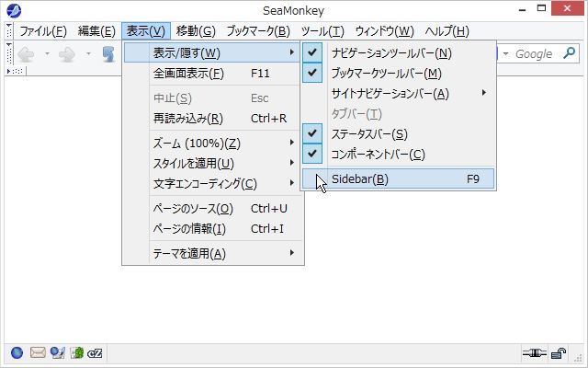Expand 文字エンコーディング(C) submenu

click(212, 184)
